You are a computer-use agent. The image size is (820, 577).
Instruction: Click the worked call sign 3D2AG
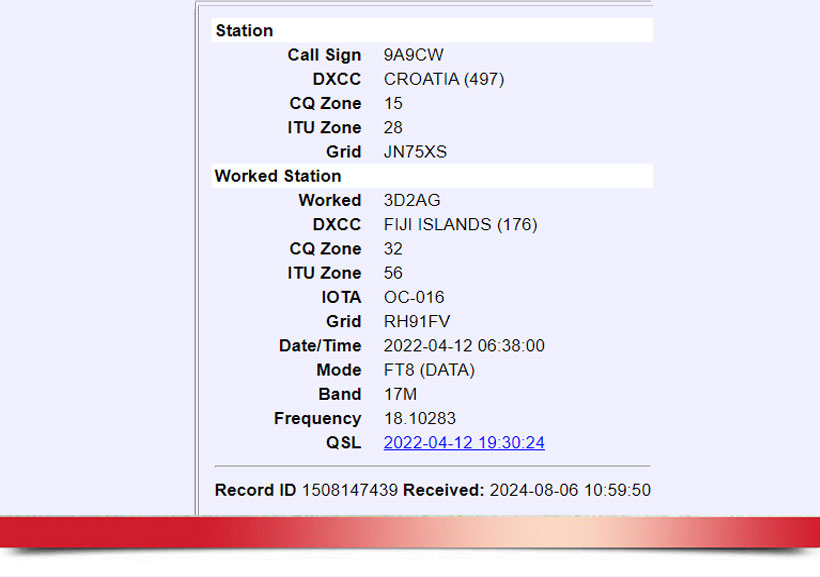click(412, 200)
